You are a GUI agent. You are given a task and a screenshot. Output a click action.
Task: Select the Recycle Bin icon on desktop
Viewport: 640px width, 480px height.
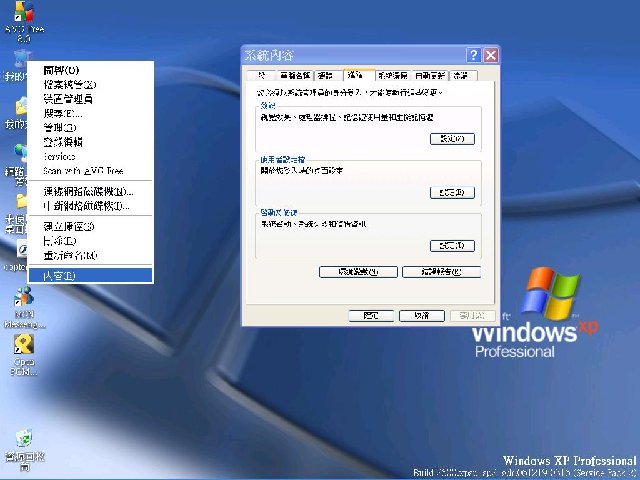24,449
